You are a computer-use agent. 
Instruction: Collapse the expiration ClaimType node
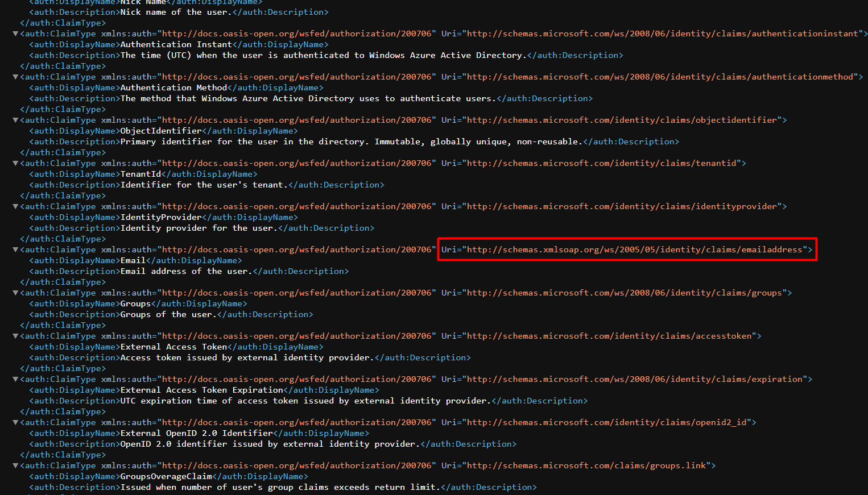click(15, 380)
